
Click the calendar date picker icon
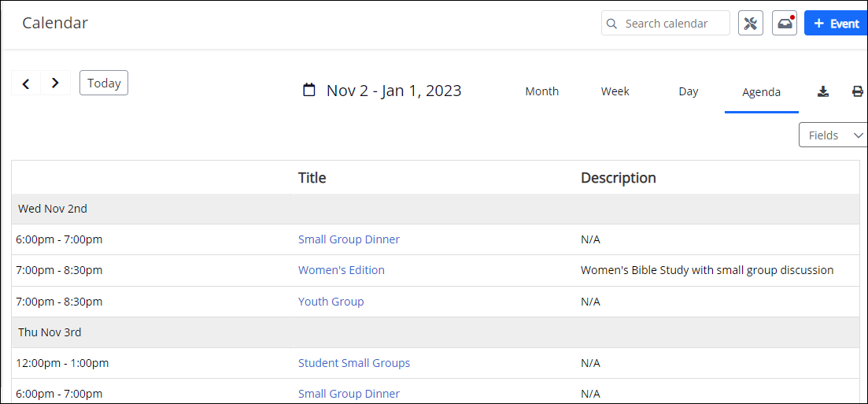309,91
